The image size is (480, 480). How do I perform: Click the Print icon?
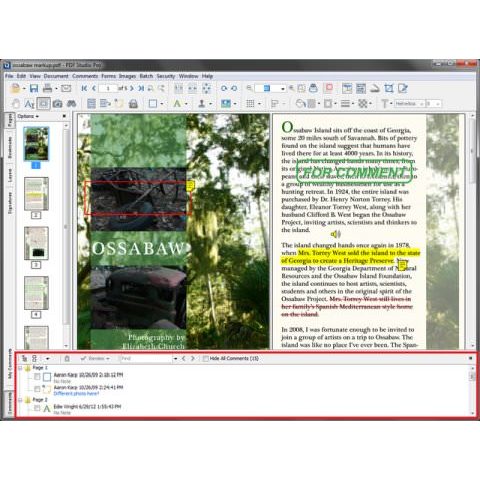tap(48, 88)
